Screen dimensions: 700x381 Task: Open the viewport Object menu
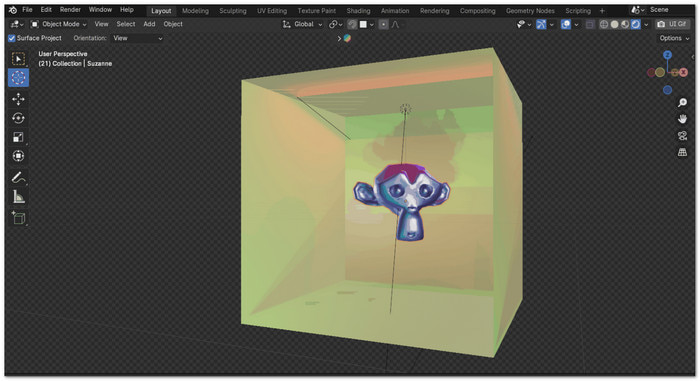(173, 24)
